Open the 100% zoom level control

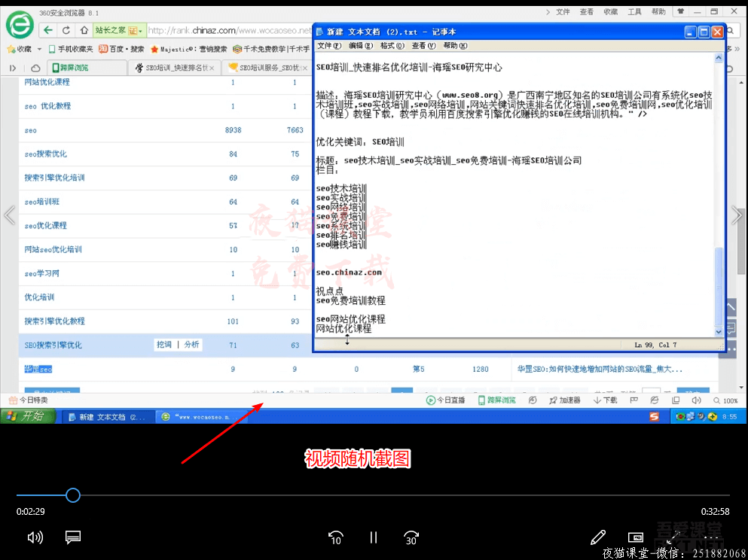pyautogui.click(x=725, y=401)
